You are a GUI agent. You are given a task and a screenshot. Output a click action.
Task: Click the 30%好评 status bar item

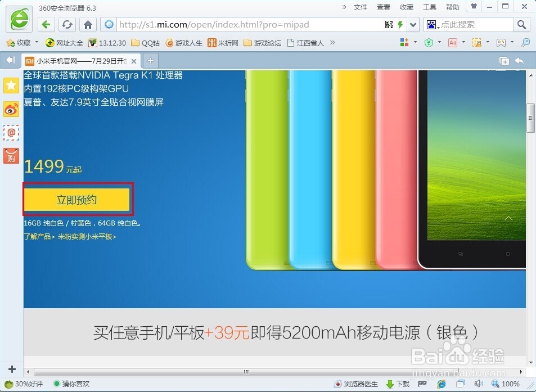(x=24, y=384)
